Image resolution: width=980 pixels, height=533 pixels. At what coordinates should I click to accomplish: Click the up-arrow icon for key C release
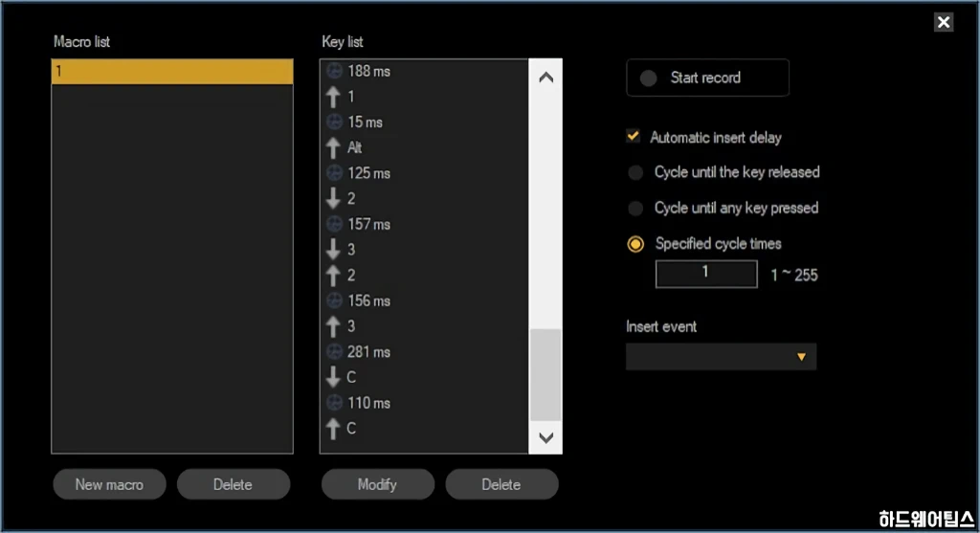coord(333,428)
